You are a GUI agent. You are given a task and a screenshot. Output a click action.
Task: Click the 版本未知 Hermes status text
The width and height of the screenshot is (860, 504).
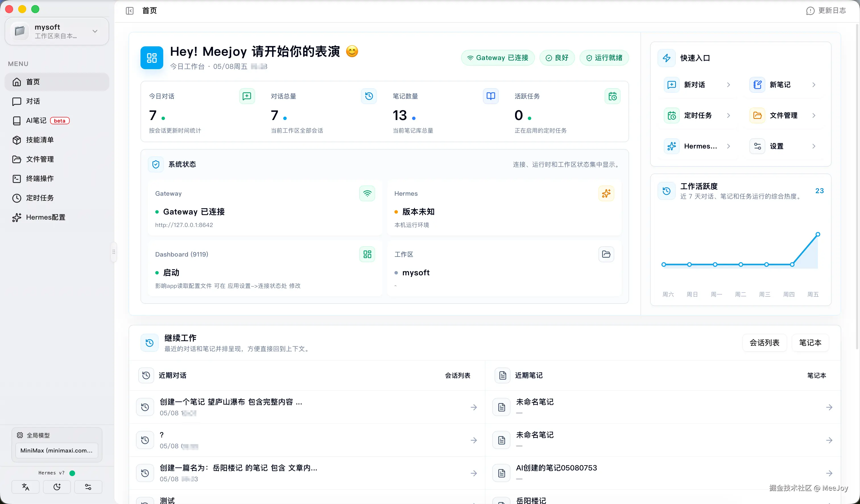(x=418, y=212)
